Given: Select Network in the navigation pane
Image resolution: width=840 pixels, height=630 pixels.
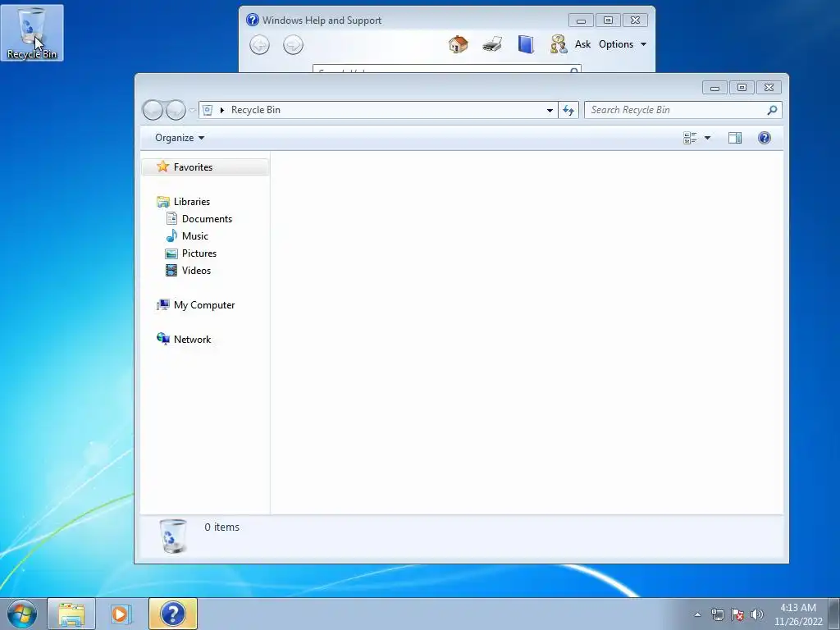Looking at the screenshot, I should pyautogui.click(x=192, y=339).
